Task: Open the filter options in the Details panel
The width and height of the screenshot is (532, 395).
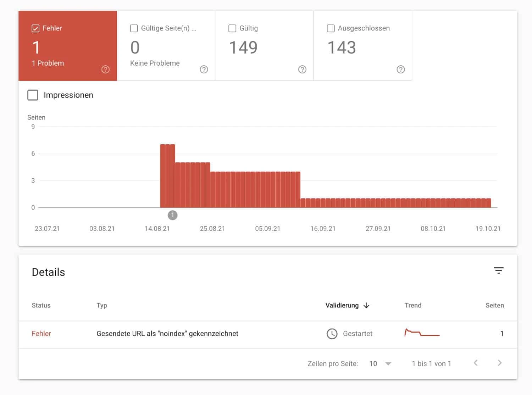Action: 499,271
